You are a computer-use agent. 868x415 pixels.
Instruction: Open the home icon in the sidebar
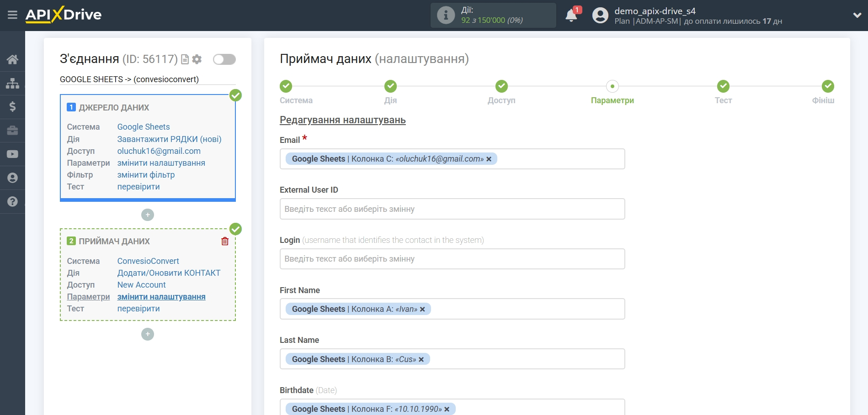(12, 59)
